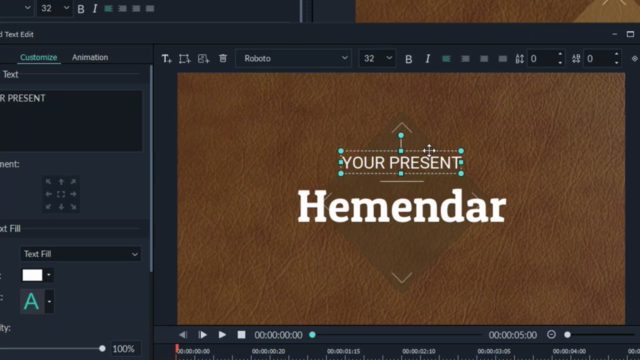Open background window font size 32 dropdown

tap(54, 9)
